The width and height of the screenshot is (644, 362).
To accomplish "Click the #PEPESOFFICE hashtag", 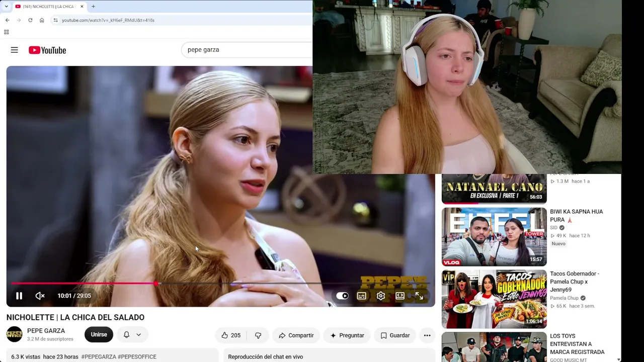I will (137, 357).
